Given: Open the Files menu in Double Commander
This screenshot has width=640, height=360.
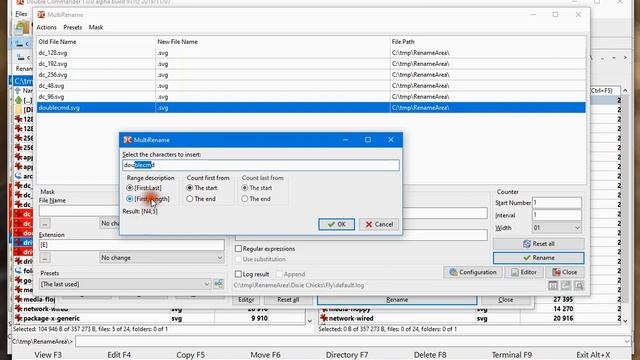Looking at the screenshot, I should point(21,14).
